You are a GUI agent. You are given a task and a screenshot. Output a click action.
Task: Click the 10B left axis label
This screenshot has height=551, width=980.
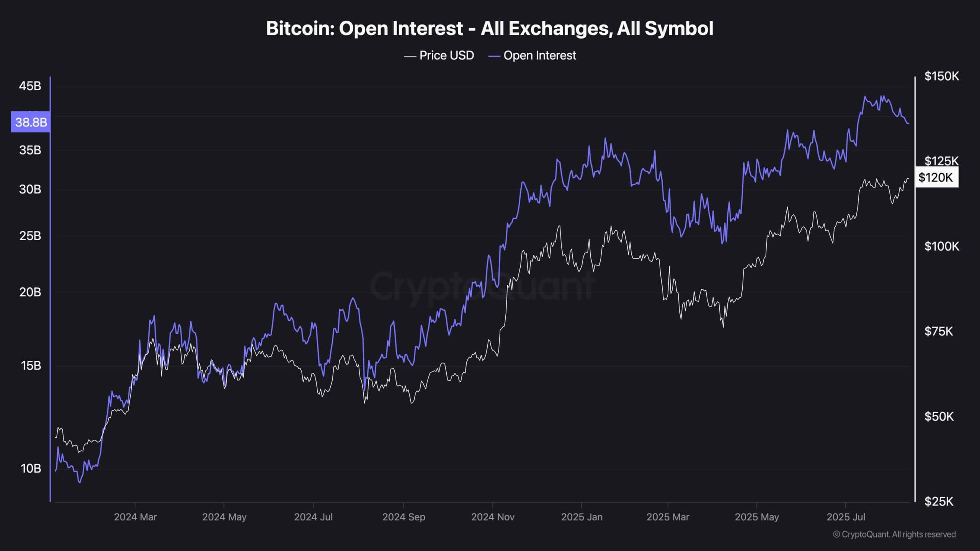pyautogui.click(x=31, y=468)
